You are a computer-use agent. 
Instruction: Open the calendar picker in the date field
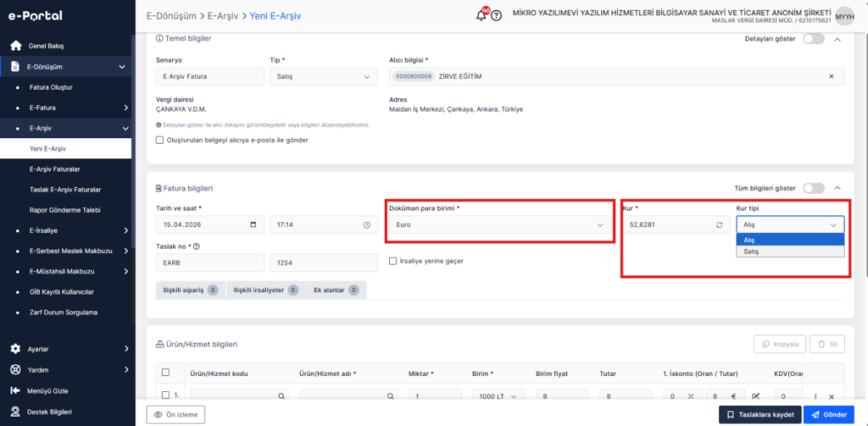[253, 225]
